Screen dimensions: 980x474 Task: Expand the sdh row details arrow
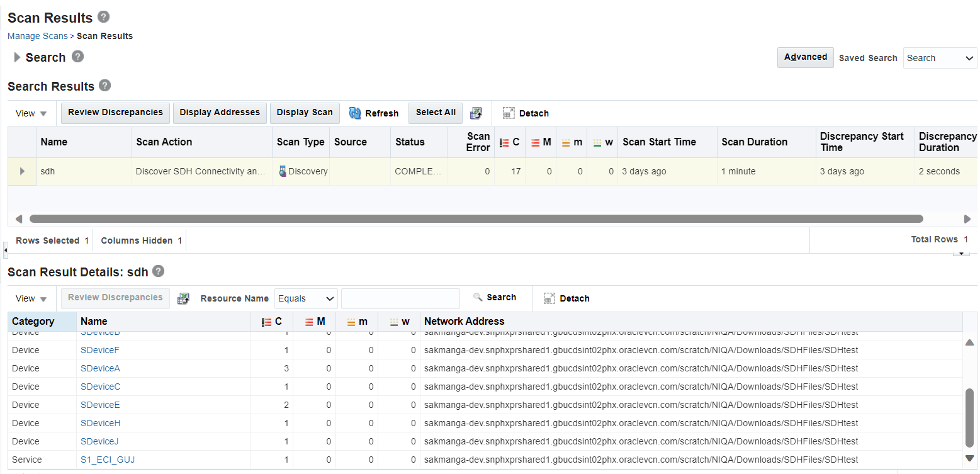click(23, 171)
